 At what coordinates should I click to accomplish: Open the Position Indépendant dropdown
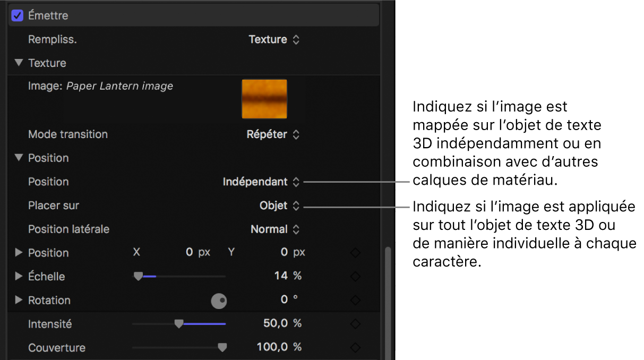coord(261,182)
